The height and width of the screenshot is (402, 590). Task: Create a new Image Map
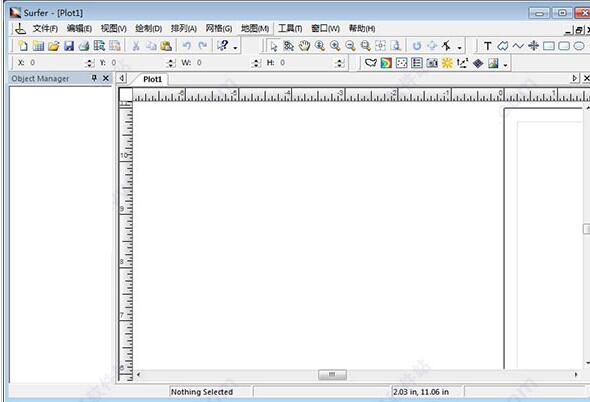pyautogui.click(x=432, y=63)
